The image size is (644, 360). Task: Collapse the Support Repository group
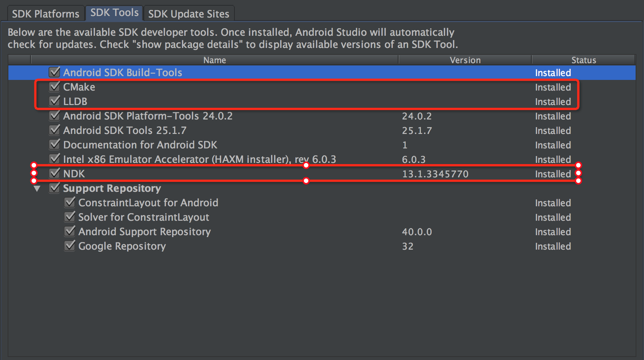pyautogui.click(x=37, y=189)
